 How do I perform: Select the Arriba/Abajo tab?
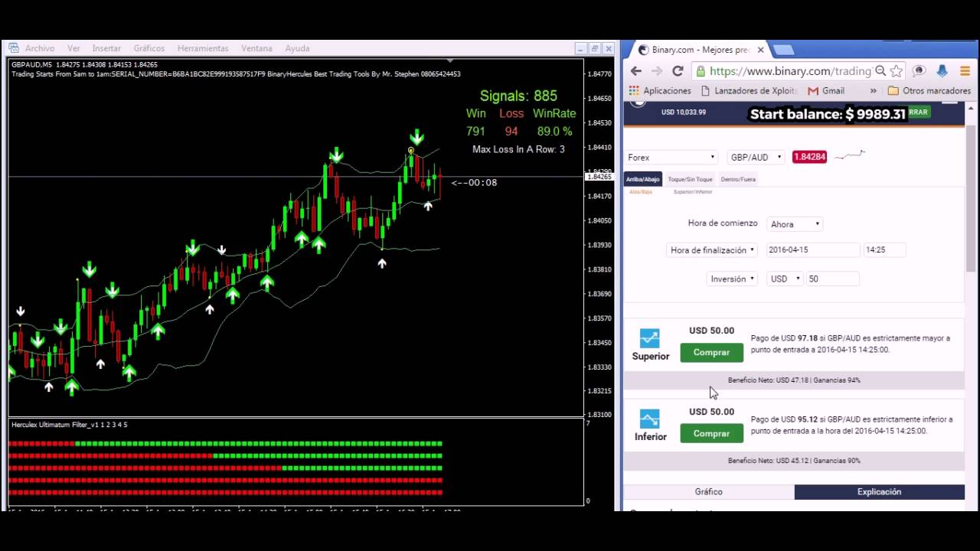pyautogui.click(x=642, y=179)
